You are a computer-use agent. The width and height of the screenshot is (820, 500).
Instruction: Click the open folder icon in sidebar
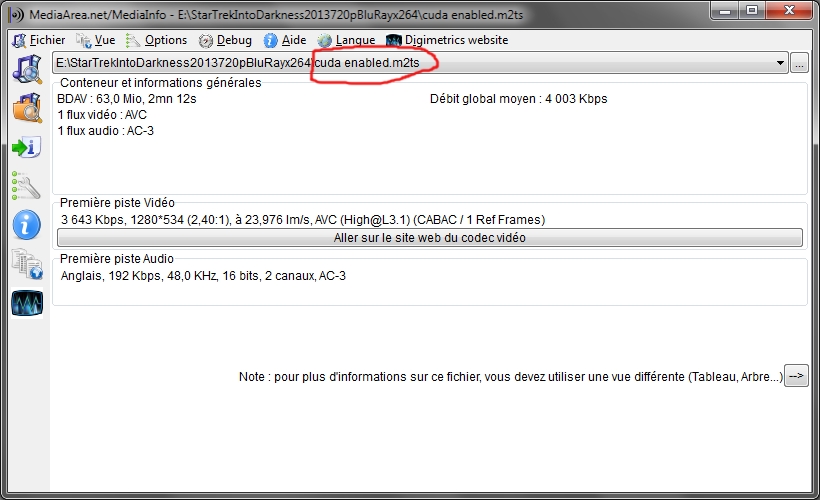(27, 108)
